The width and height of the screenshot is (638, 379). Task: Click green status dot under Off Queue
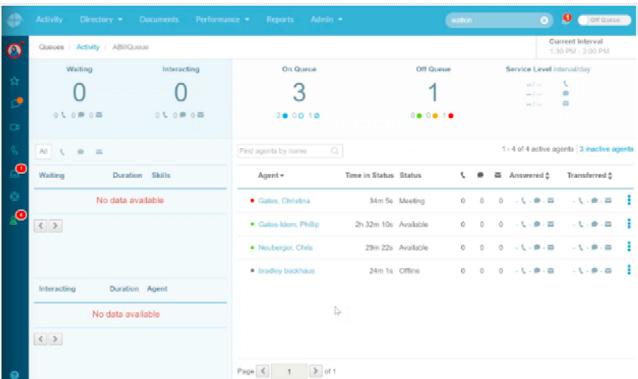pos(419,116)
